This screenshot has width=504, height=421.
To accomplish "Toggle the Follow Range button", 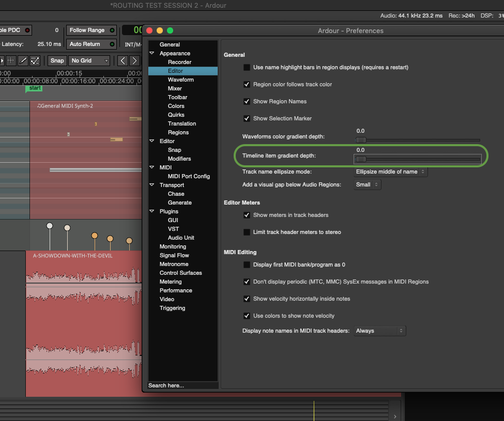I will pos(91,30).
